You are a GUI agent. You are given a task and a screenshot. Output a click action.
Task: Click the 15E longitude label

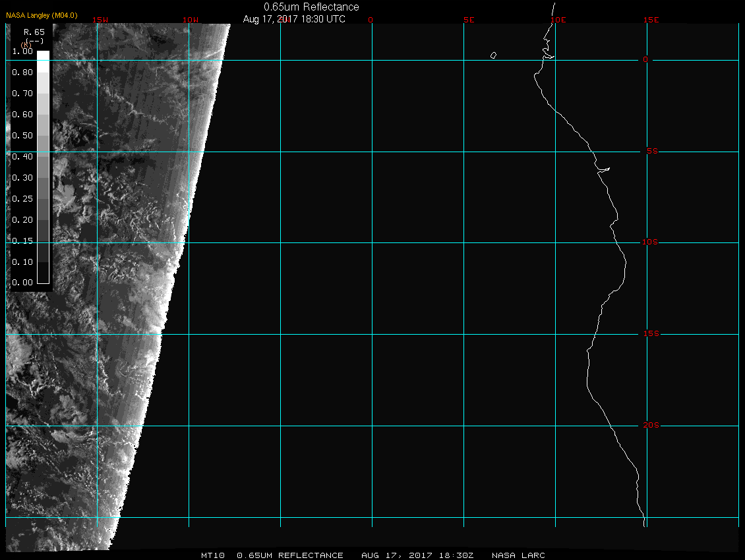[651, 20]
